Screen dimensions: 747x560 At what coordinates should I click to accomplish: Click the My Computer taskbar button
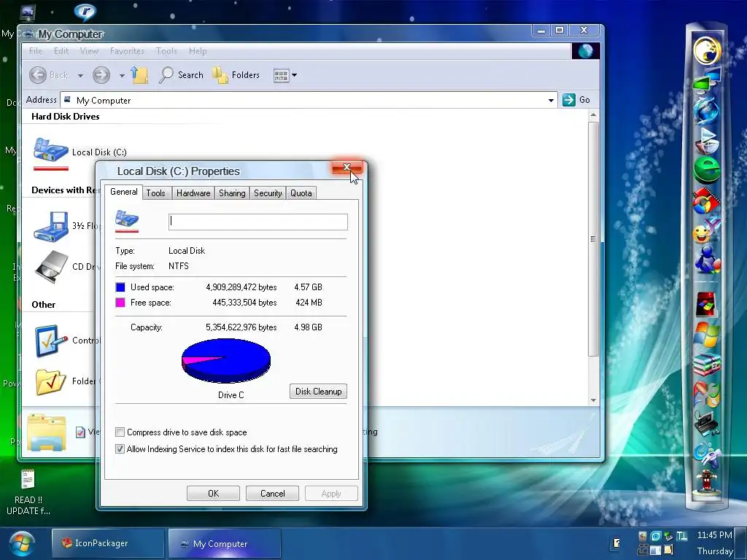click(225, 543)
